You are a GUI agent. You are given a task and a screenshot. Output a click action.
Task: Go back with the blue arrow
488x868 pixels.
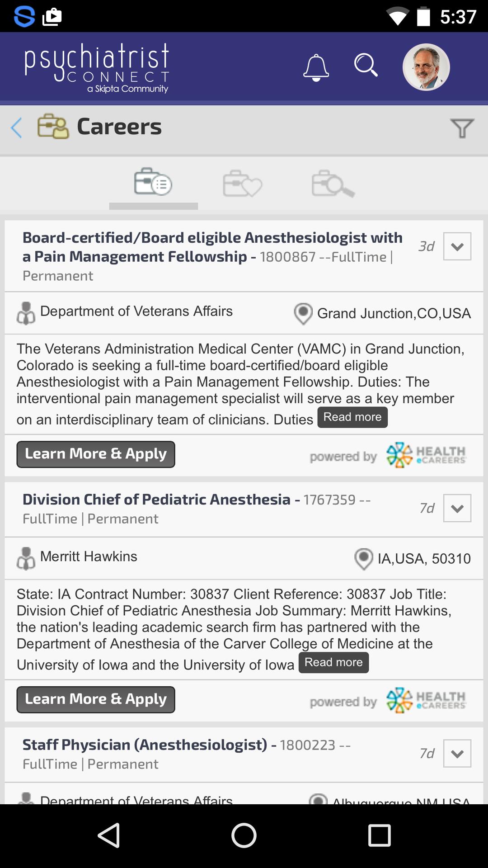[x=17, y=127]
